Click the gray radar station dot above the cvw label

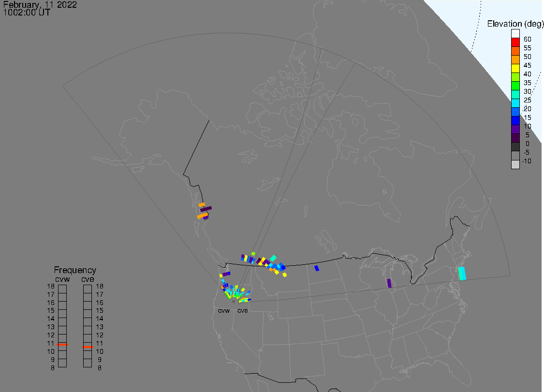click(x=234, y=302)
